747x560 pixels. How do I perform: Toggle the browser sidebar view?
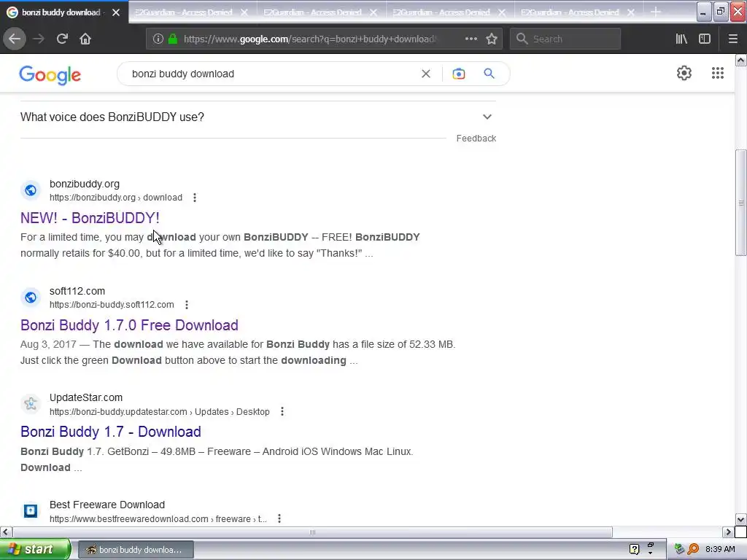pyautogui.click(x=705, y=39)
